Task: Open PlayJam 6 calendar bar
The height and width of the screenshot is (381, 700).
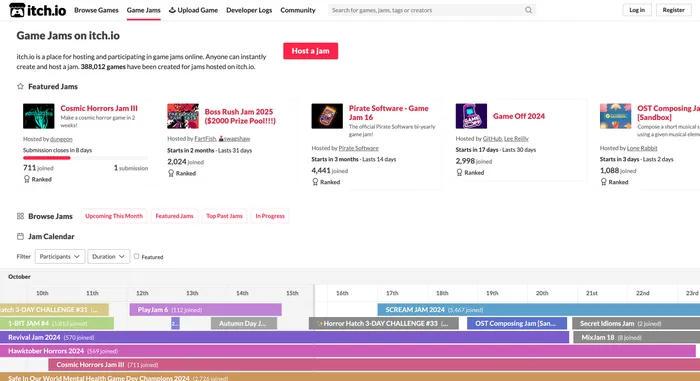Action: click(205, 310)
